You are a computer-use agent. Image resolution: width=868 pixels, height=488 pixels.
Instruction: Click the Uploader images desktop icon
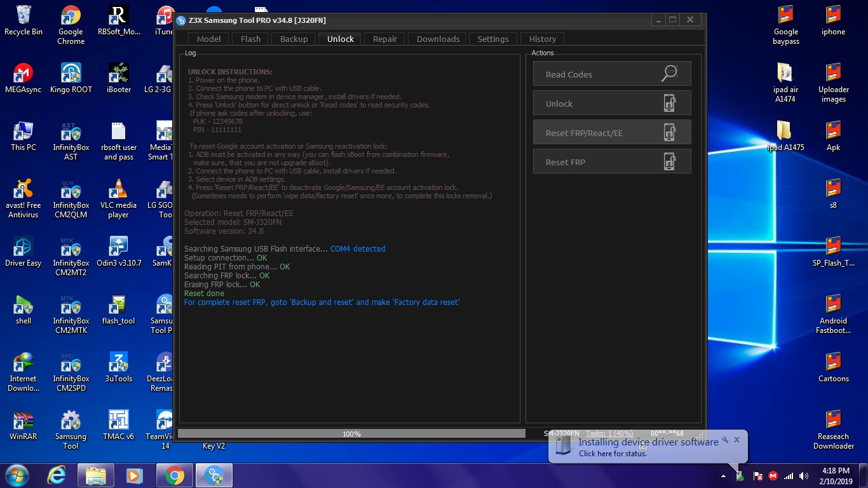833,83
